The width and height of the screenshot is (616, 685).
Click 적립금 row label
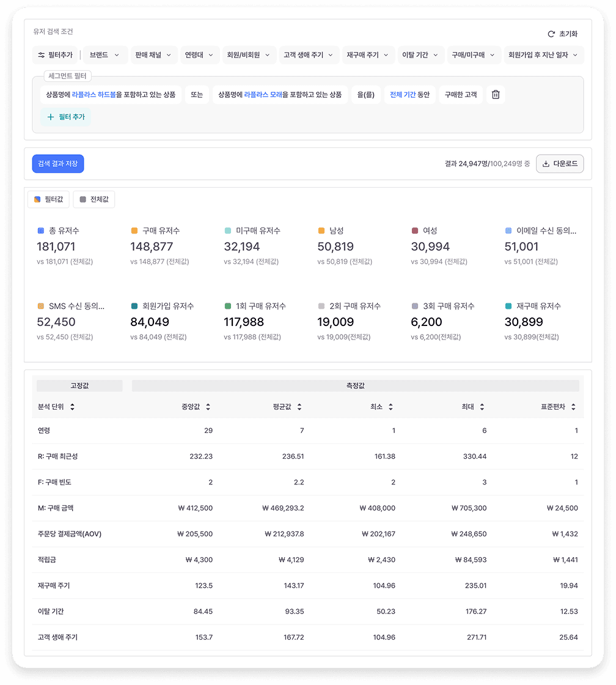(46, 560)
